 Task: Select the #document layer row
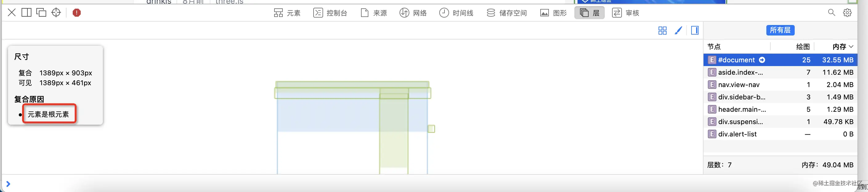(x=780, y=60)
